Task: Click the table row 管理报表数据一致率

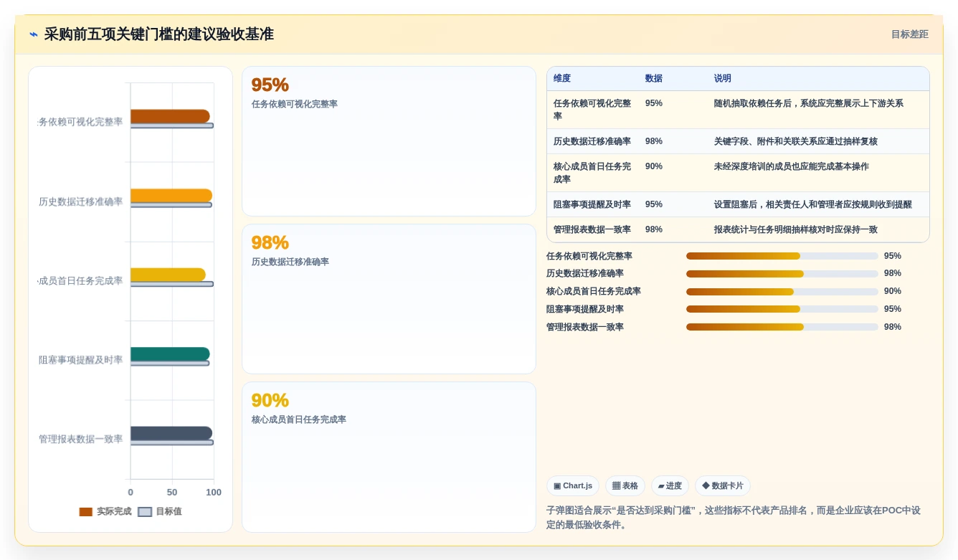Action: click(738, 229)
